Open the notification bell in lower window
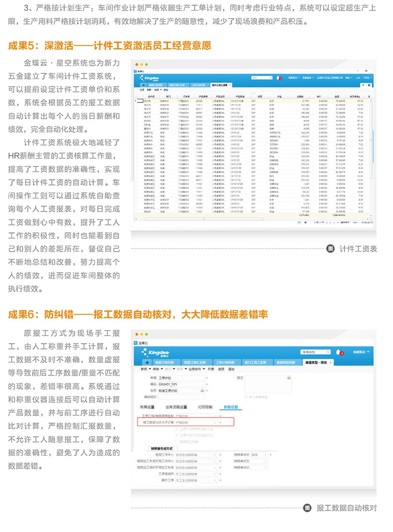This screenshot has width=393, height=532. pos(338,352)
